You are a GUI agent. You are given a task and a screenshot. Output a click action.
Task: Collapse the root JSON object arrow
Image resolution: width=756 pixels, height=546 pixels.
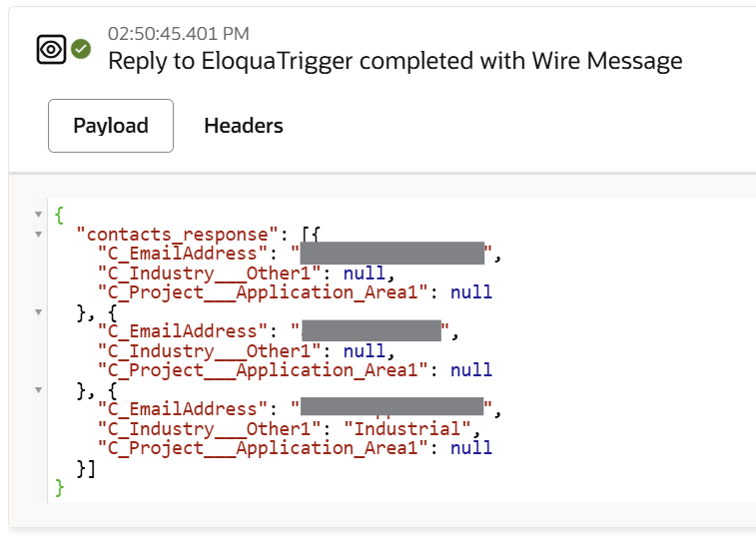pos(39,215)
